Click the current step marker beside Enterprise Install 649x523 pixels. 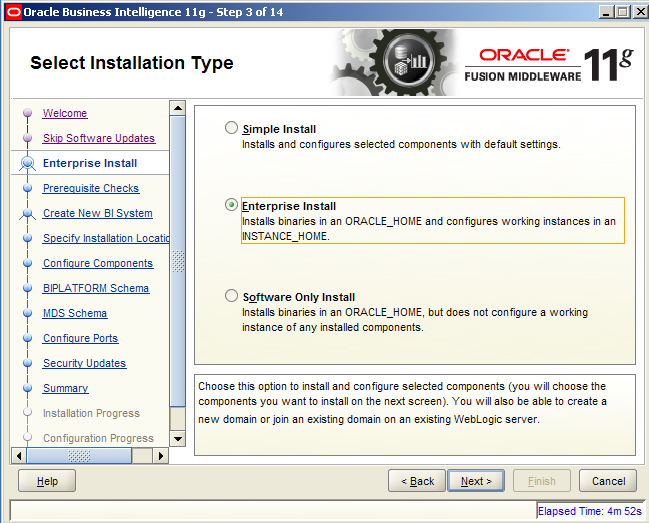coord(28,163)
